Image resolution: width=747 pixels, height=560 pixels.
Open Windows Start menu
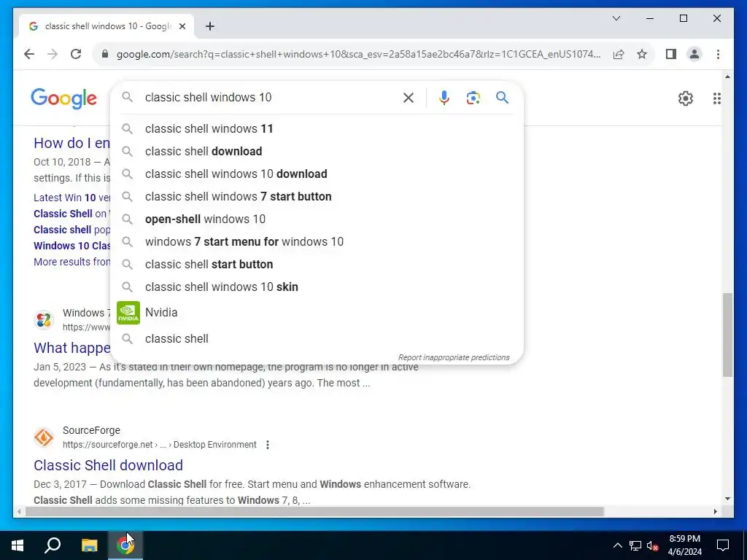coord(18,545)
